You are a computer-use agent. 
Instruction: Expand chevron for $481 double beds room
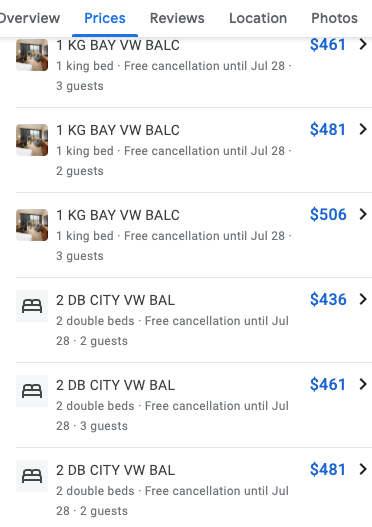(x=363, y=469)
